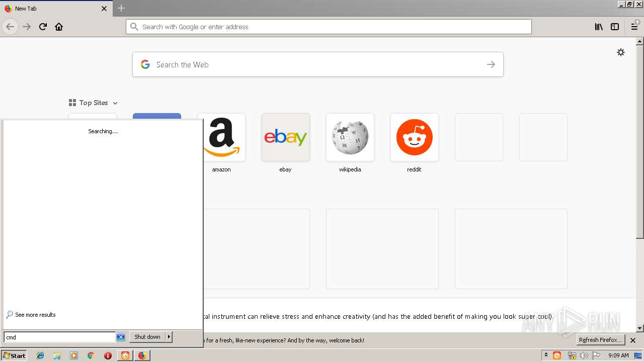Clear the Start menu search text
The height and width of the screenshot is (362, 644).
click(121, 337)
